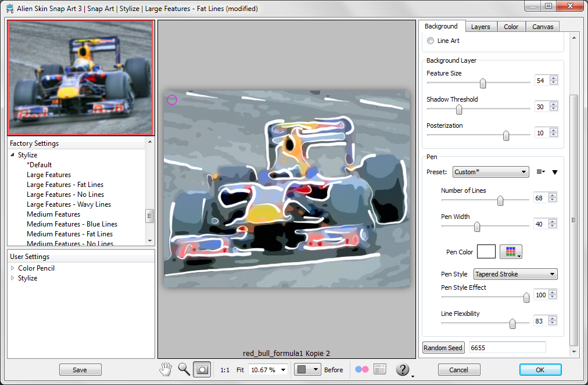The width and height of the screenshot is (588, 385).
Task: Click the pink and blue circles icon
Action: [362, 369]
